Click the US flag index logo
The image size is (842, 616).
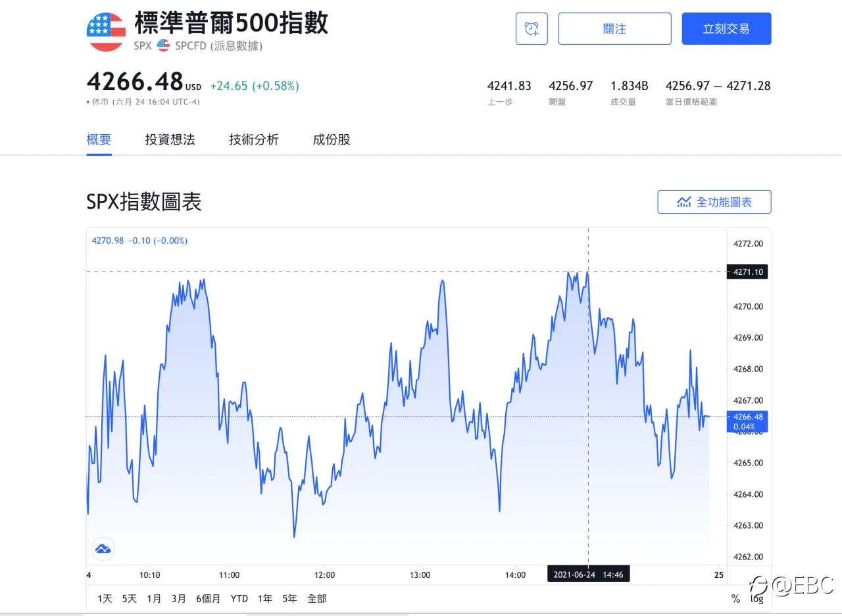click(106, 32)
